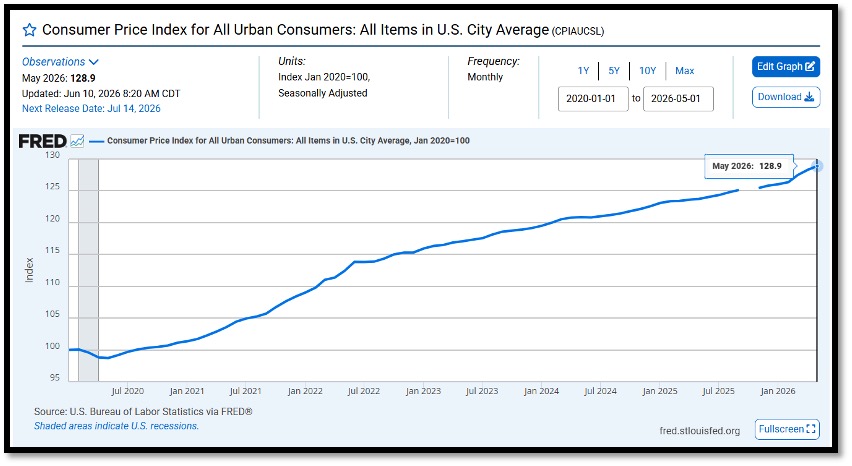Click the 'Monthly' frequency value
Screen dimensions: 852x466
coord(485,77)
